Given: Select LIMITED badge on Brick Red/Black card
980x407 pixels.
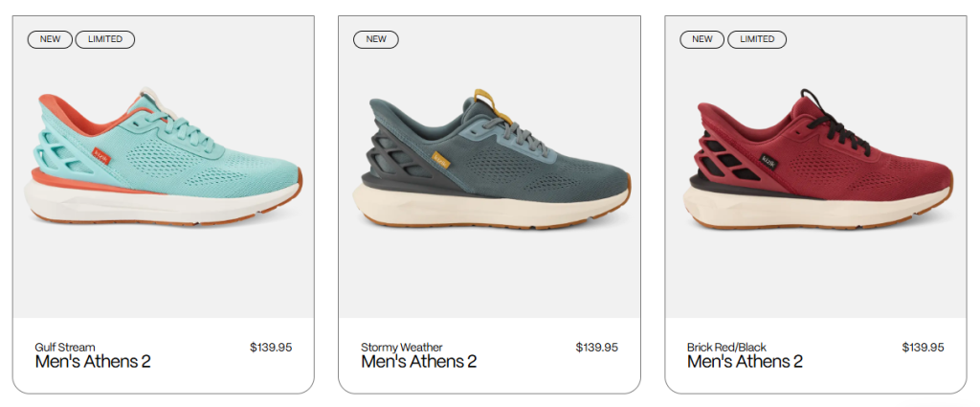Looking at the screenshot, I should point(757,39).
